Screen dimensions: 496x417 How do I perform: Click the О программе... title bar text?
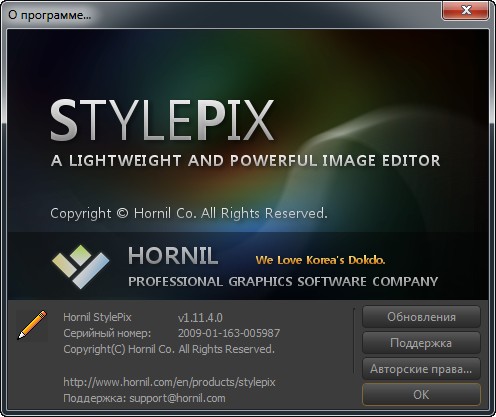point(50,15)
